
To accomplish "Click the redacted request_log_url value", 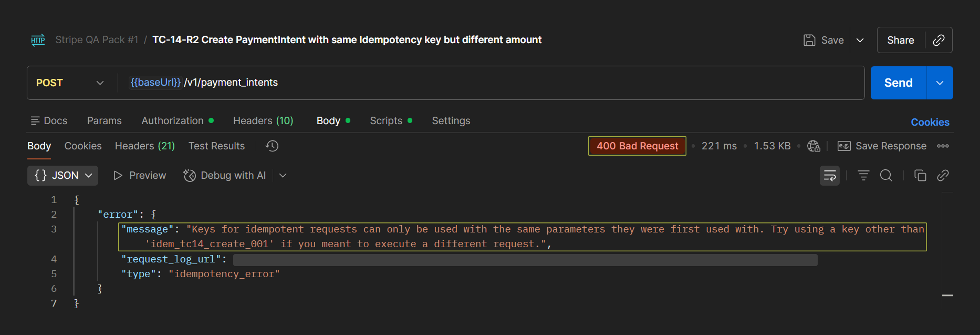I will click(x=525, y=260).
